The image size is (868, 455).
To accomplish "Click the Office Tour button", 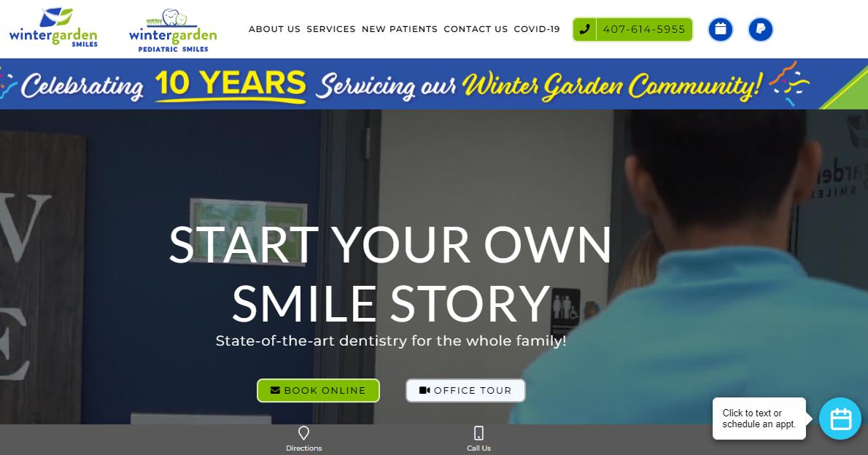I will pos(465,390).
